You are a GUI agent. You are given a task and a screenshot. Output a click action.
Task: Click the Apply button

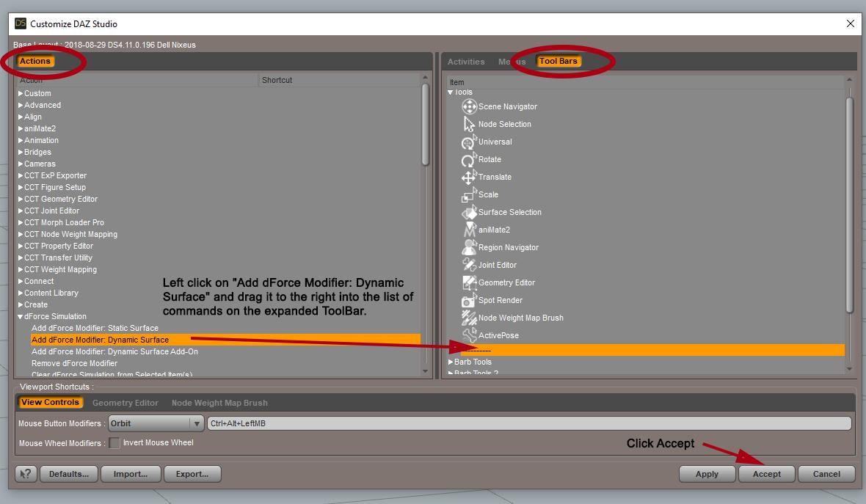tap(707, 474)
